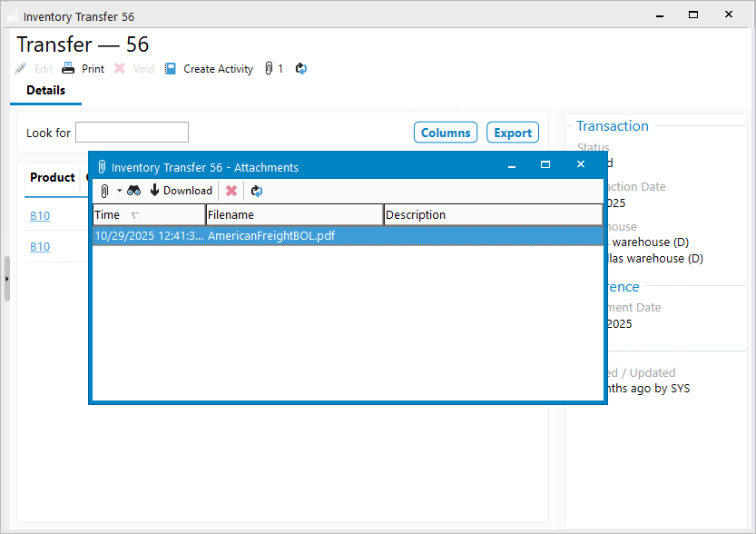Click the Description column header
The height and width of the screenshot is (534, 756).
pos(493,215)
